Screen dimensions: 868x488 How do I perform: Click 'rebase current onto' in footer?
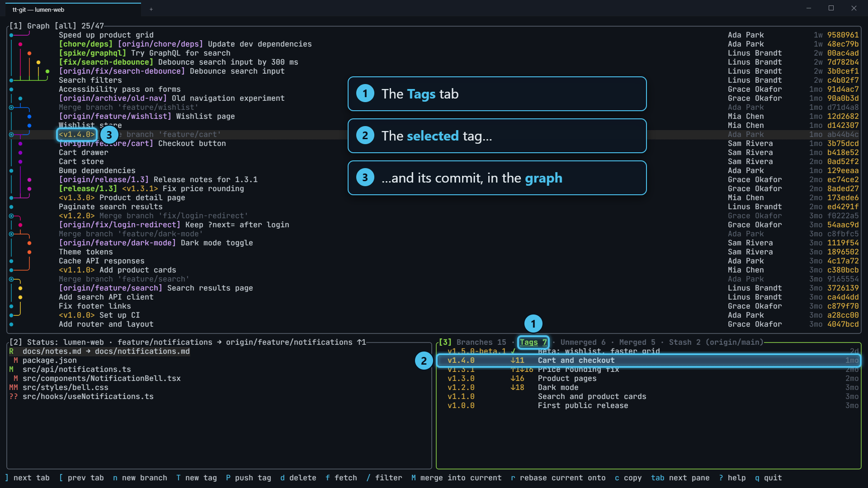[558, 478]
